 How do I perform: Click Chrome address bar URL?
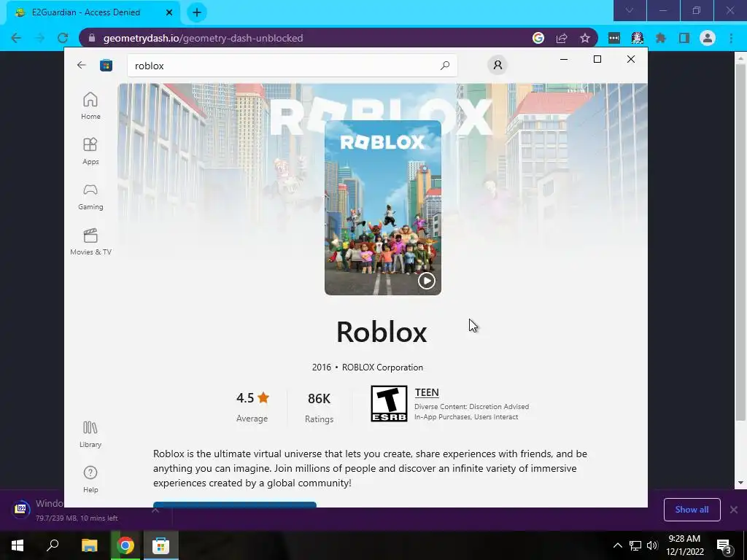[203, 38]
